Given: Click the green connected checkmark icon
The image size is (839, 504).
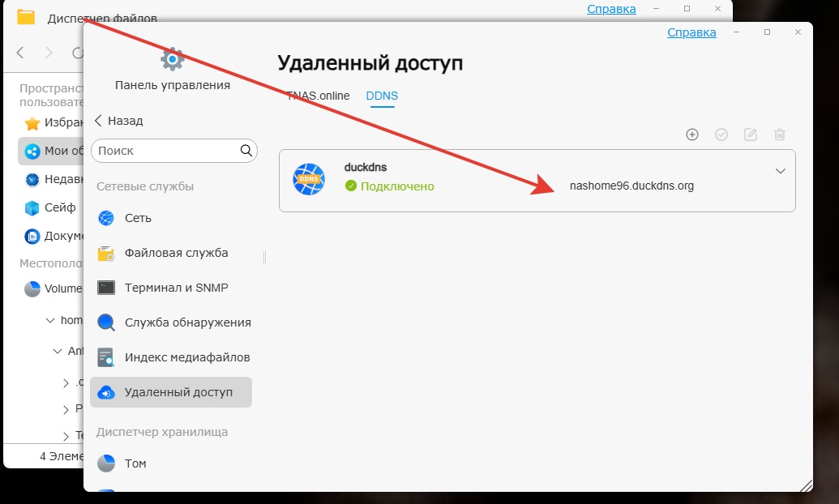Looking at the screenshot, I should 351,186.
